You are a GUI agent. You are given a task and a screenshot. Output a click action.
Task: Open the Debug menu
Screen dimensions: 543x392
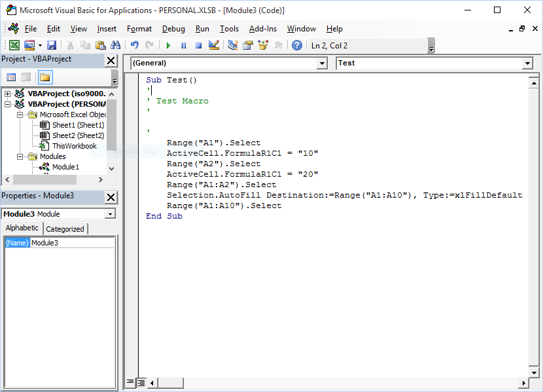[173, 29]
